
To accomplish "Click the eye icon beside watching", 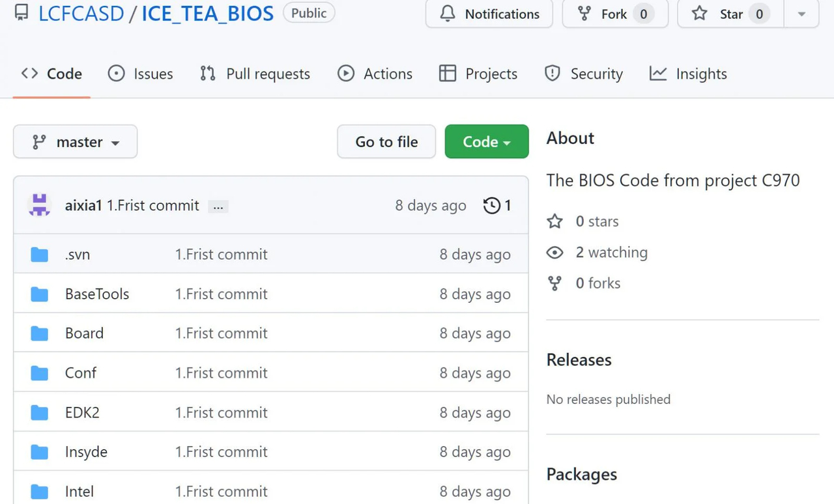I will click(x=555, y=253).
